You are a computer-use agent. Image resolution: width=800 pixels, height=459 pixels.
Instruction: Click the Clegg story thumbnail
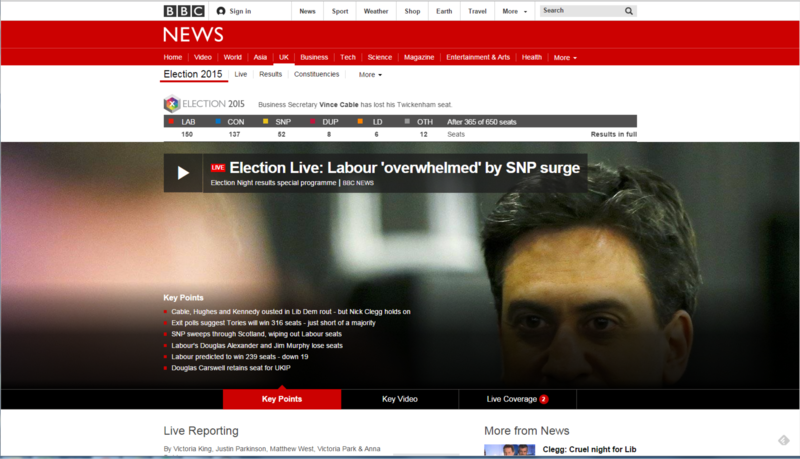(510, 450)
